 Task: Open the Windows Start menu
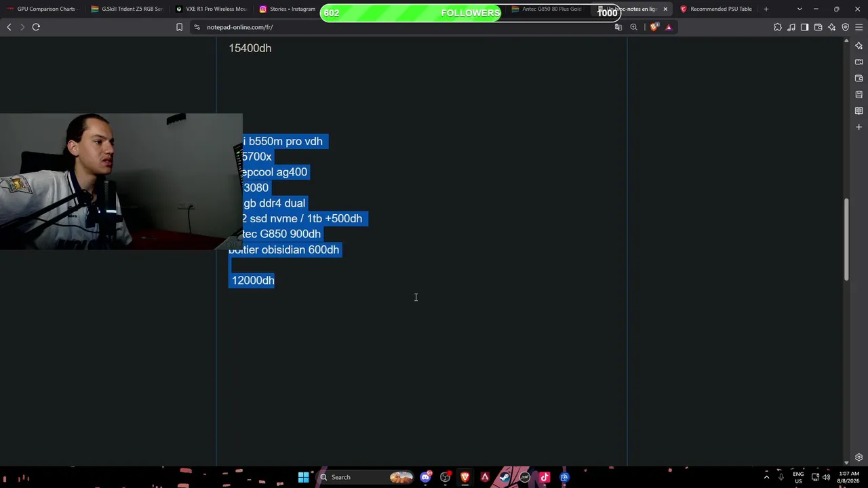304,477
